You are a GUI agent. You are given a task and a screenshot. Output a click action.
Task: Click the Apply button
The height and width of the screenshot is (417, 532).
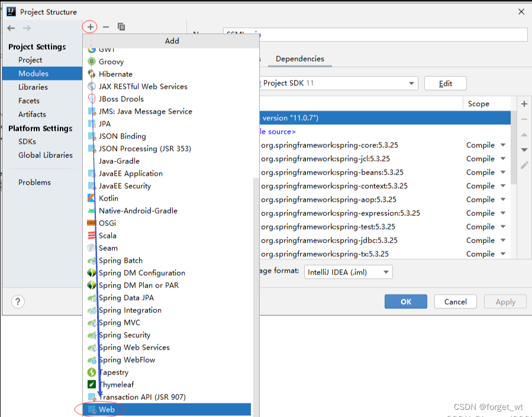point(505,302)
